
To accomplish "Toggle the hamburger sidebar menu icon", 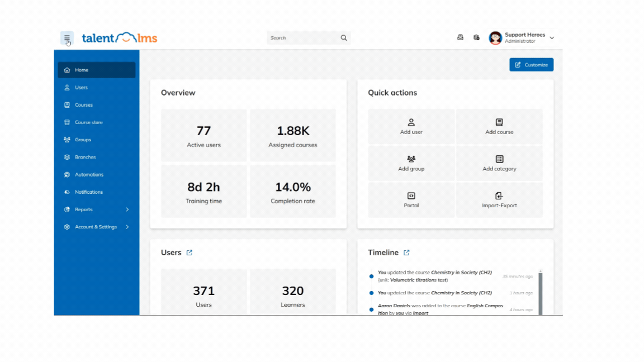I will point(67,38).
